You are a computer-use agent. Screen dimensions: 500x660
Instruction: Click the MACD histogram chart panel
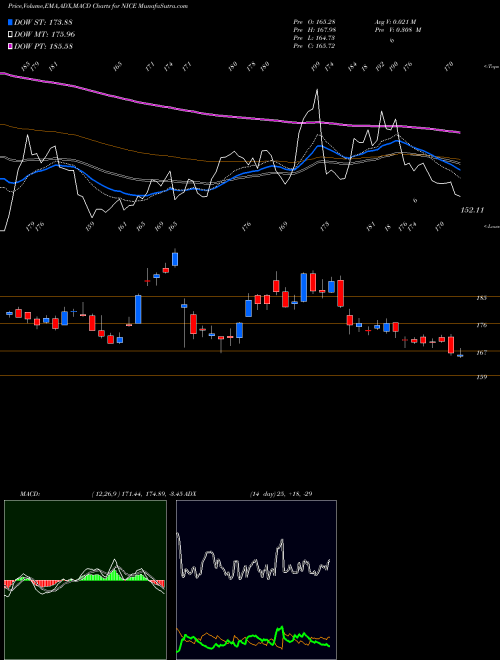(85, 580)
